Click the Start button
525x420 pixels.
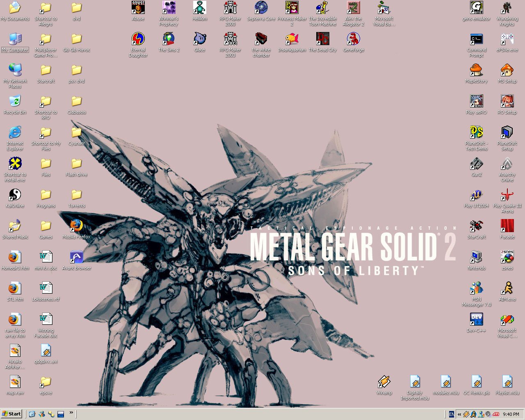11,414
